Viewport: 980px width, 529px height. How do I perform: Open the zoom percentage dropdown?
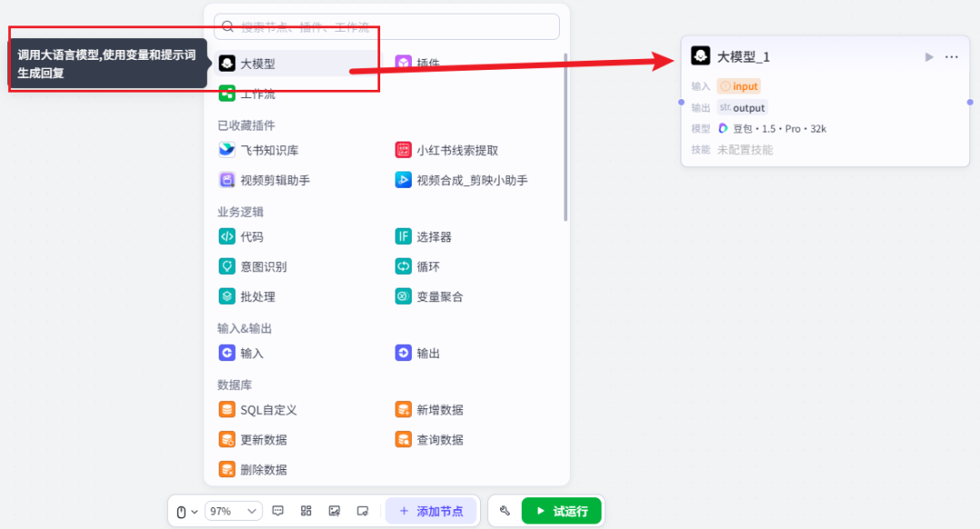(234, 511)
